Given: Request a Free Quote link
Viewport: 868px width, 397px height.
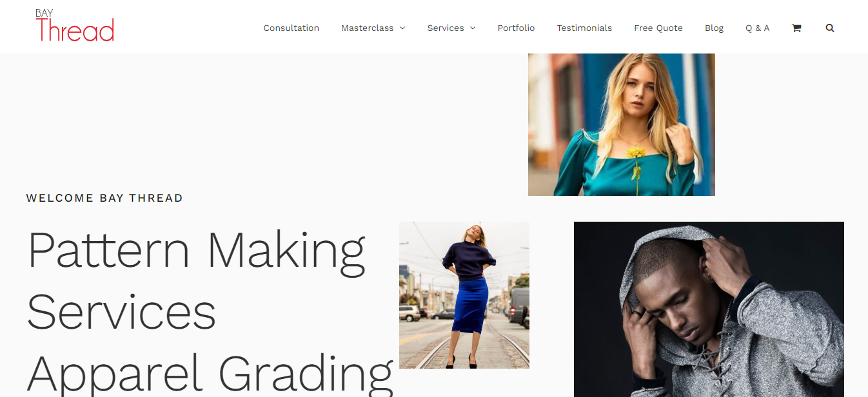Looking at the screenshot, I should click(658, 28).
